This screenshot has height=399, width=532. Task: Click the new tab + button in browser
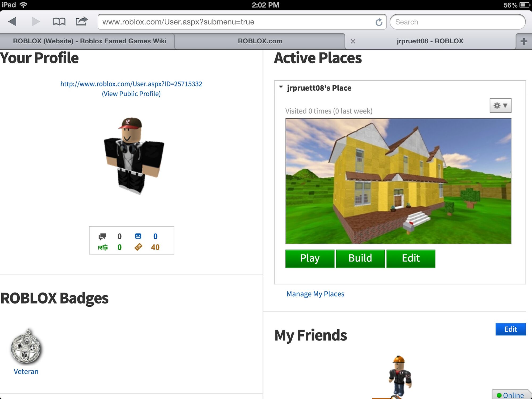(524, 41)
